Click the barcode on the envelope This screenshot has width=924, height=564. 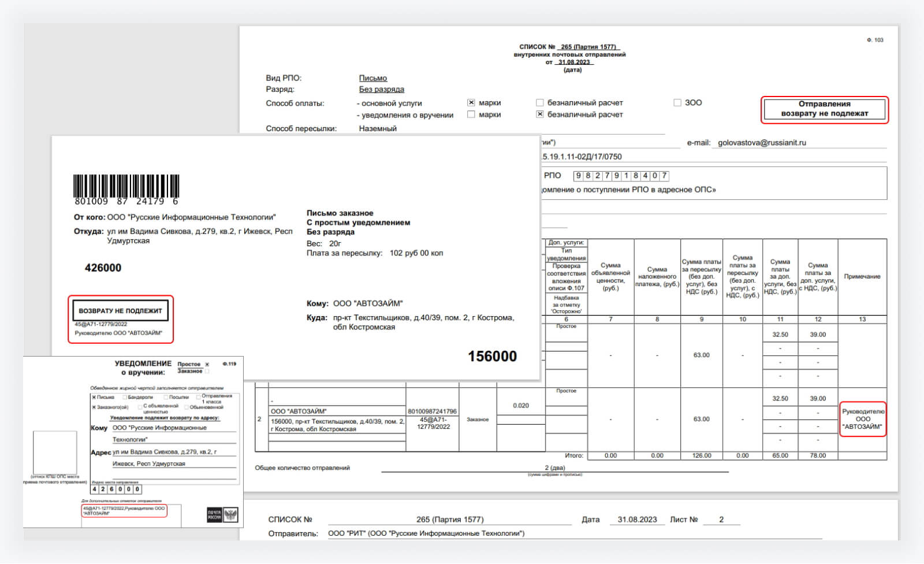[126, 186]
